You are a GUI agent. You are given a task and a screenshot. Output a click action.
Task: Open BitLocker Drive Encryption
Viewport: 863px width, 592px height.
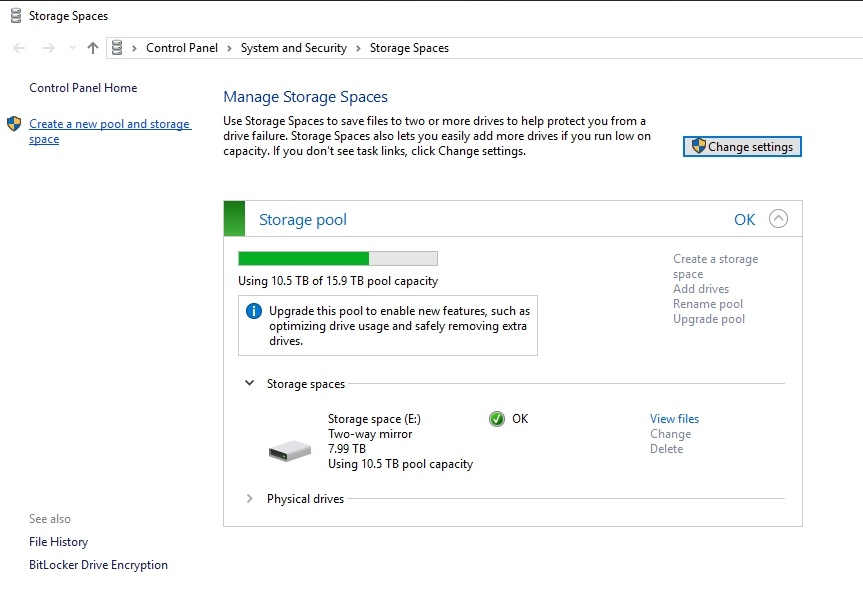(x=99, y=565)
